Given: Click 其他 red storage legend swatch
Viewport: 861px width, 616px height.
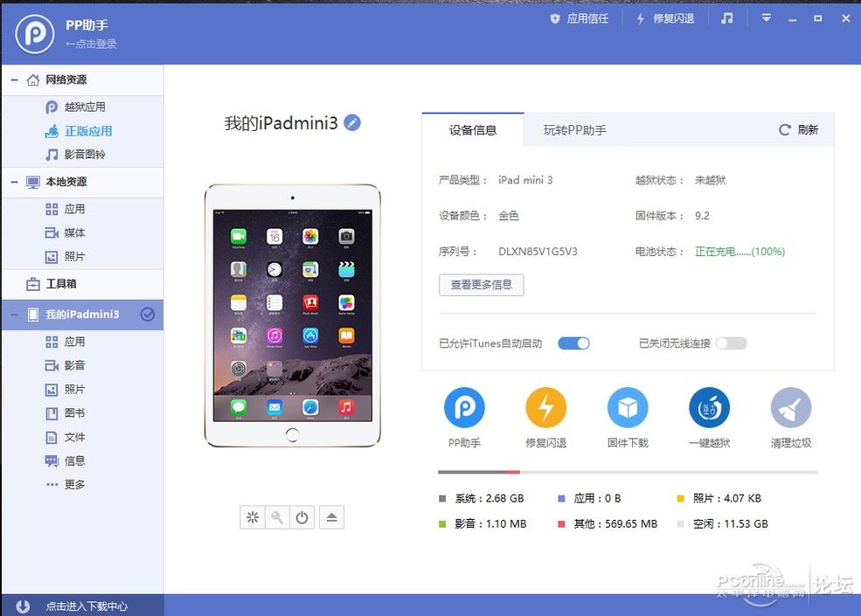Looking at the screenshot, I should 561,524.
